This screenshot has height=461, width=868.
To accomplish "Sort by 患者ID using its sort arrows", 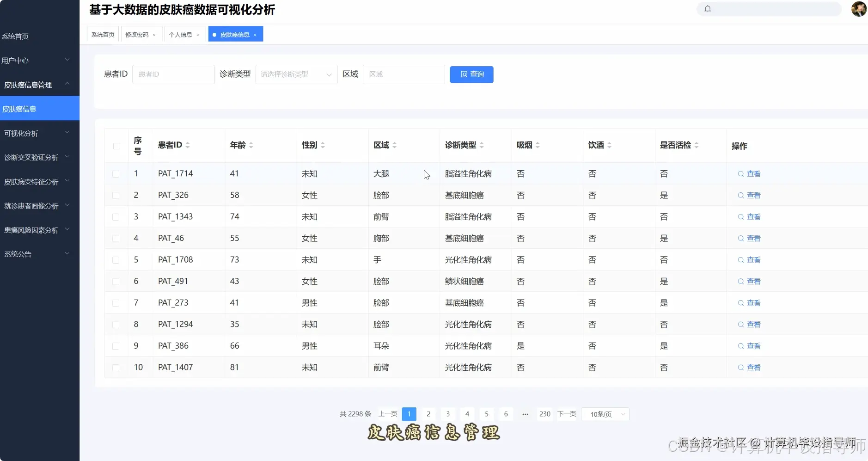I will [x=188, y=145].
